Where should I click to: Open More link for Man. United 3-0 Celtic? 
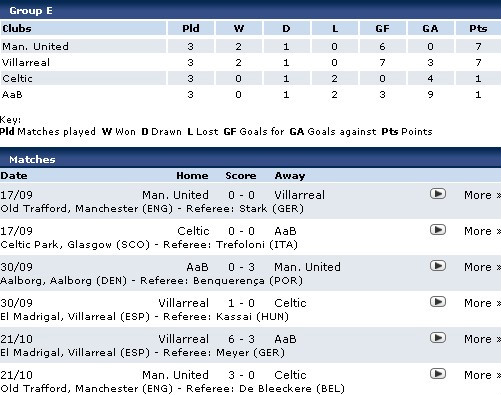(x=482, y=375)
